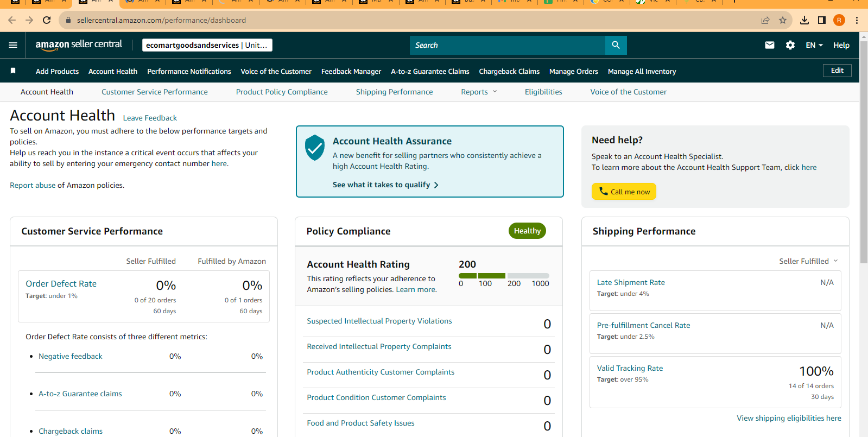
Task: Click the bookmark flag icon in the favorites bar
Action: click(x=13, y=71)
